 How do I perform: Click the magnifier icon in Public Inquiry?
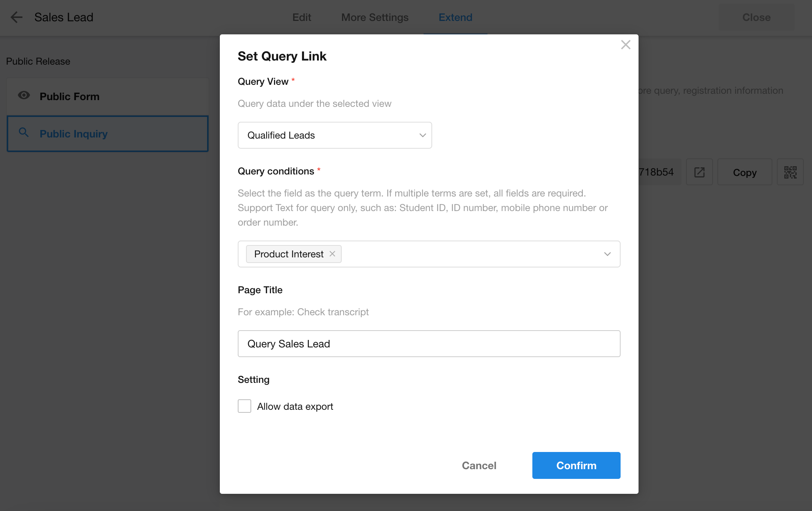coord(24,133)
